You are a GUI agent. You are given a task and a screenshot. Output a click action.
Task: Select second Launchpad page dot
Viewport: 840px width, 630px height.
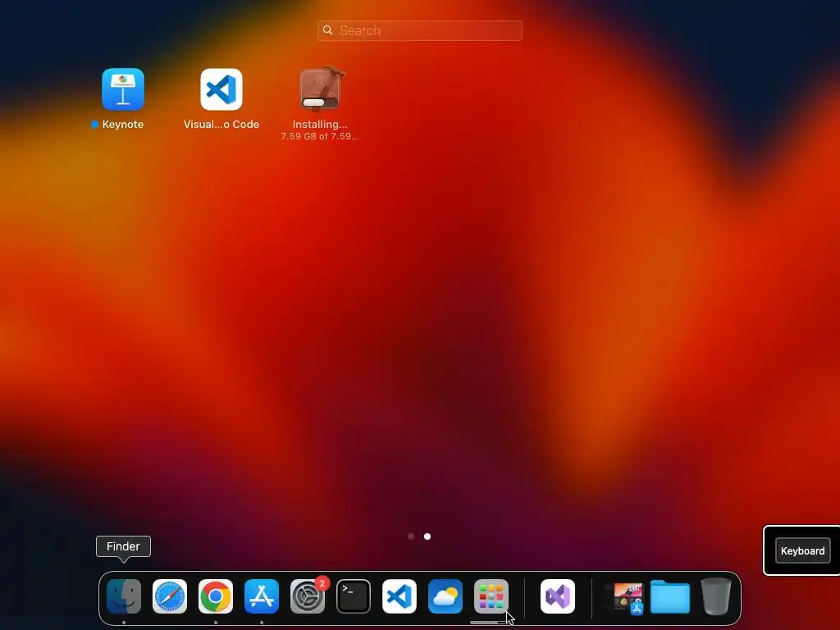[x=427, y=536]
